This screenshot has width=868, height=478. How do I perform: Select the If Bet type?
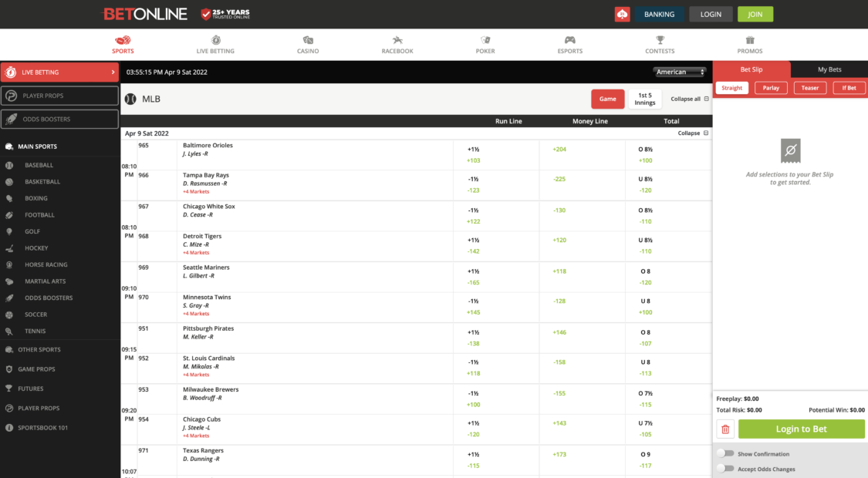click(x=849, y=88)
